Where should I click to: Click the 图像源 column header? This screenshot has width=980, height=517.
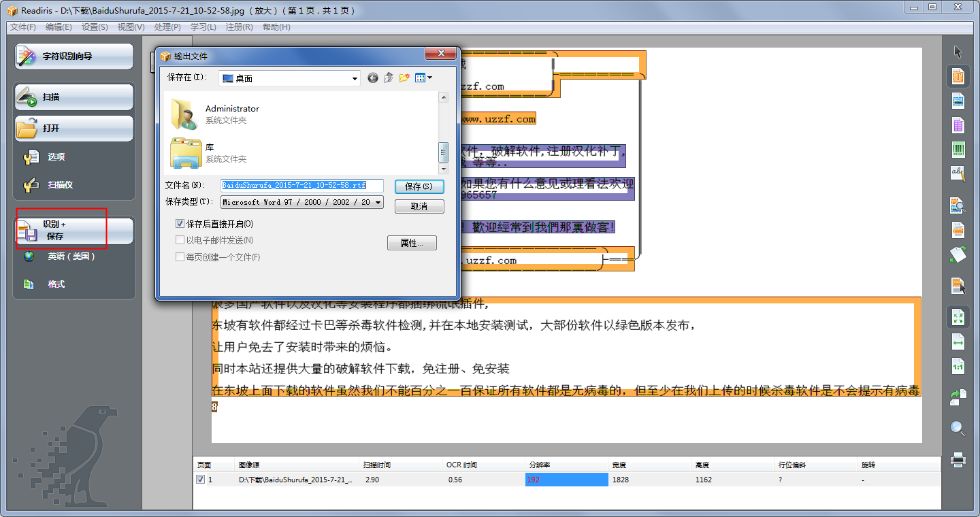(x=297, y=465)
